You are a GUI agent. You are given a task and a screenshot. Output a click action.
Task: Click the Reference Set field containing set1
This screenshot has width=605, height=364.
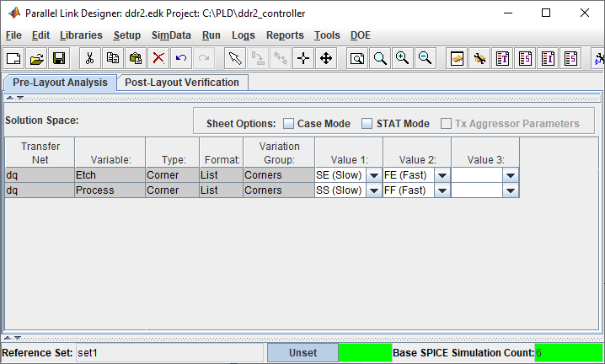pos(169,353)
